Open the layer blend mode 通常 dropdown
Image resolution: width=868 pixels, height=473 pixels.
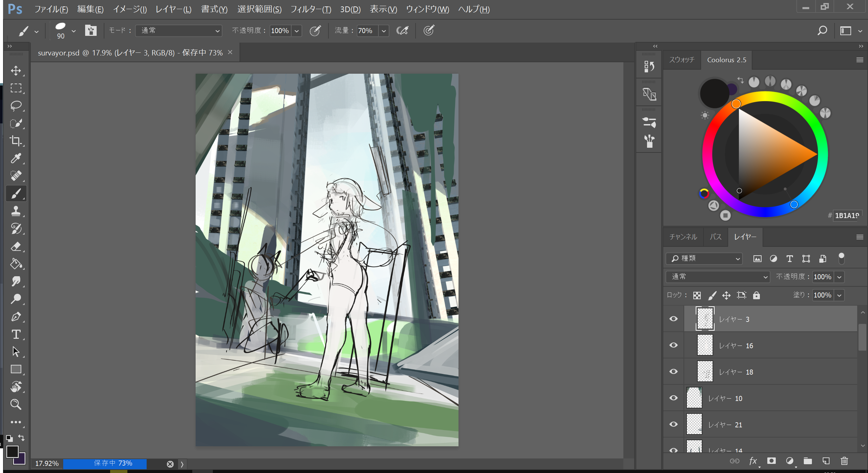tap(718, 277)
